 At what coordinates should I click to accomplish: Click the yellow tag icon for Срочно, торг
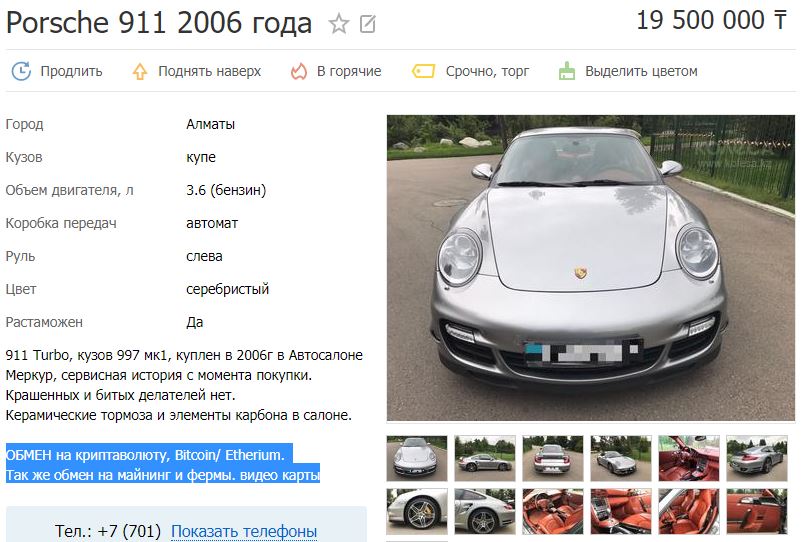pos(424,71)
